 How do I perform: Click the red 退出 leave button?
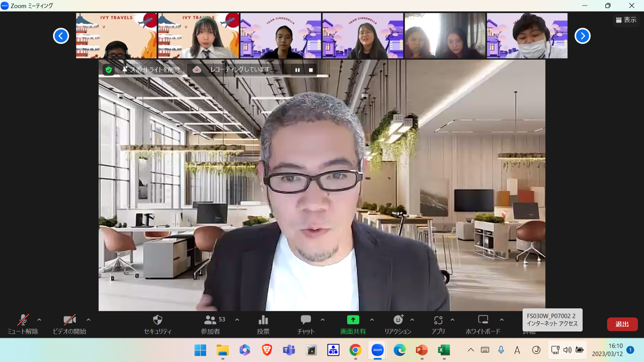622,324
